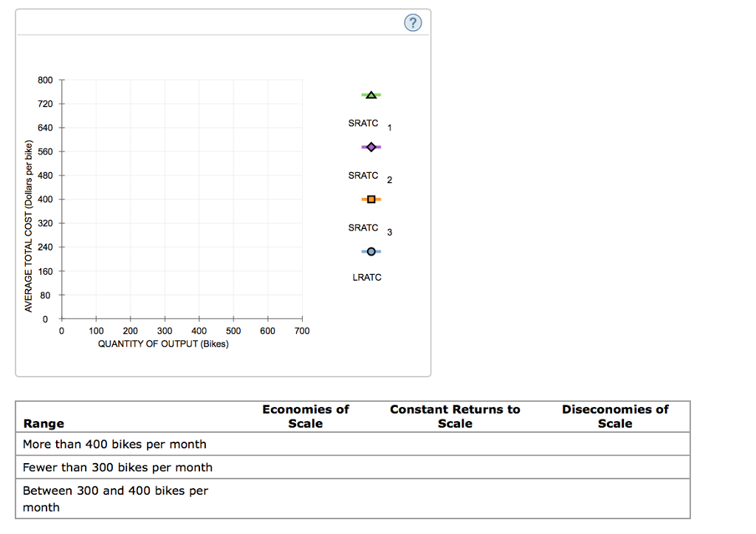Mark Diseconomies of Scale for between 300 and 400
756x534 pixels.
coord(615,499)
